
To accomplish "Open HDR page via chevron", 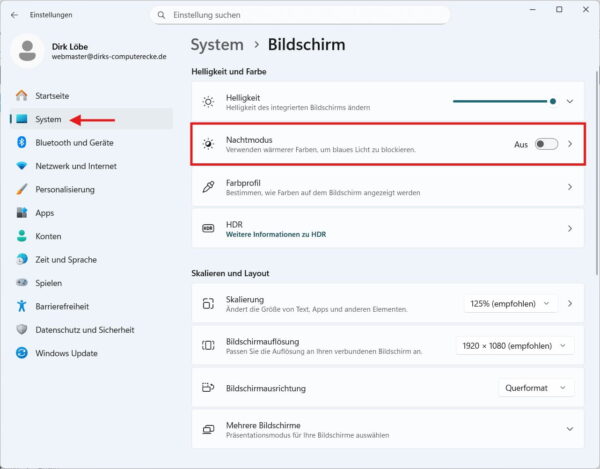I will [x=570, y=228].
